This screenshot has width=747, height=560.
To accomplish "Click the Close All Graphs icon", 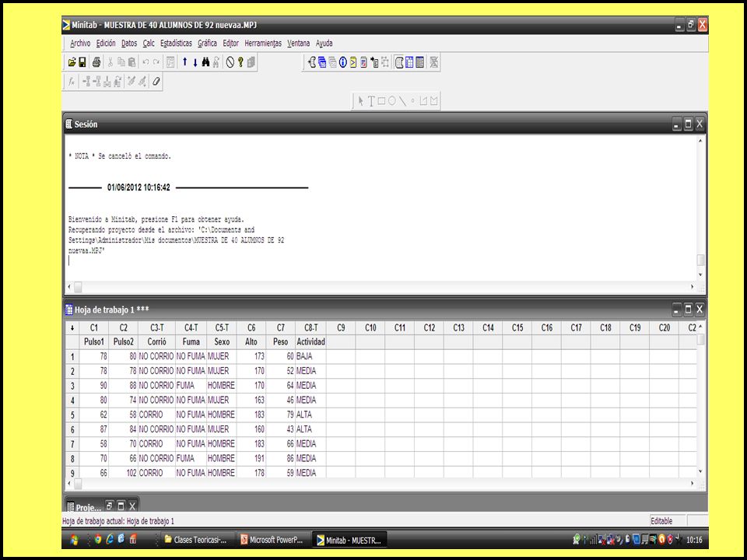I will 433,62.
